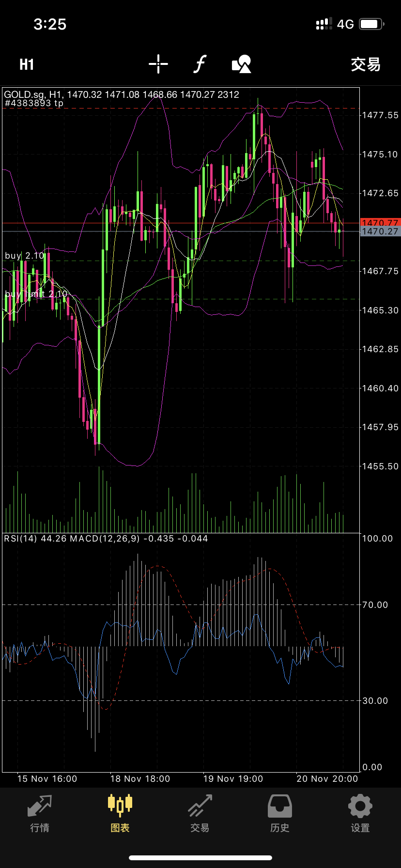Open the 历史 history tab
The height and width of the screenshot is (868, 401).
tap(280, 814)
